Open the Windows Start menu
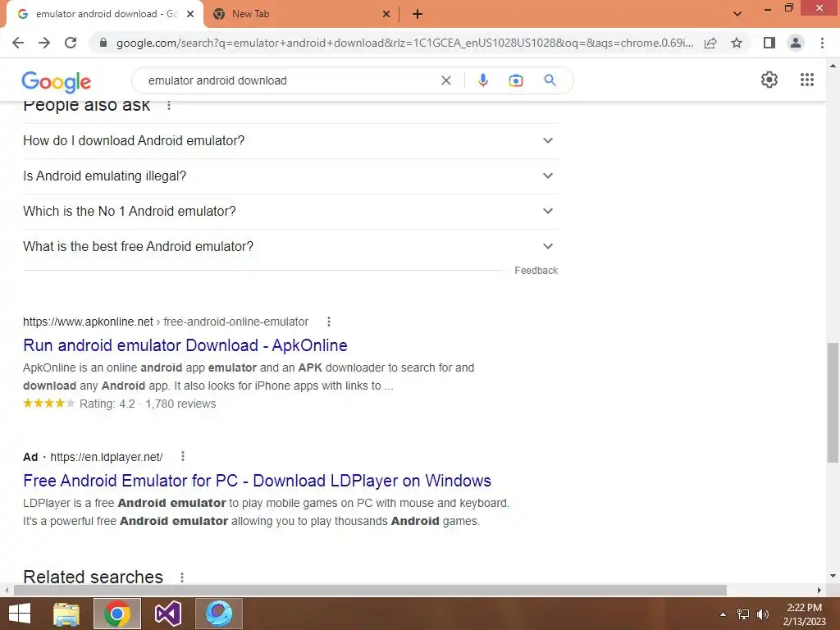This screenshot has height=630, width=840. [20, 614]
